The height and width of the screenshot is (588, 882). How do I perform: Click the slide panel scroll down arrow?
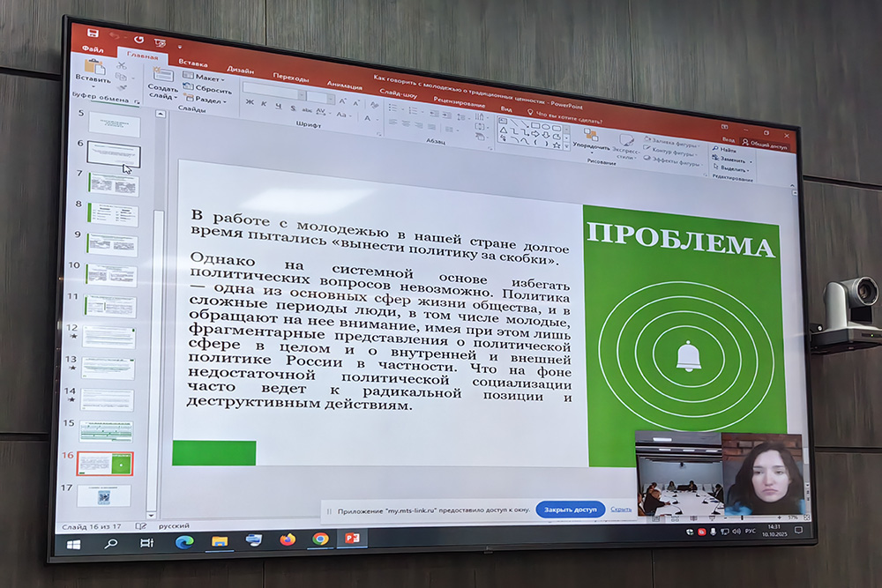coord(152,515)
